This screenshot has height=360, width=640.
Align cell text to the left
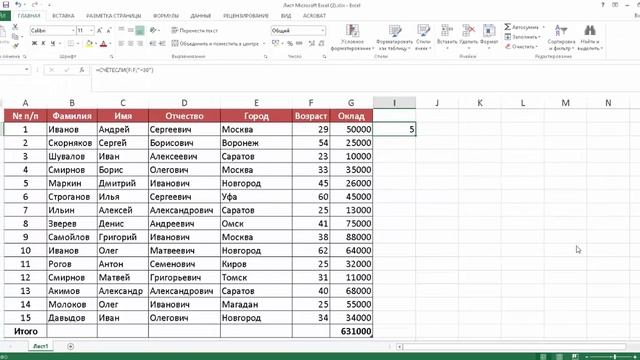click(x=121, y=43)
